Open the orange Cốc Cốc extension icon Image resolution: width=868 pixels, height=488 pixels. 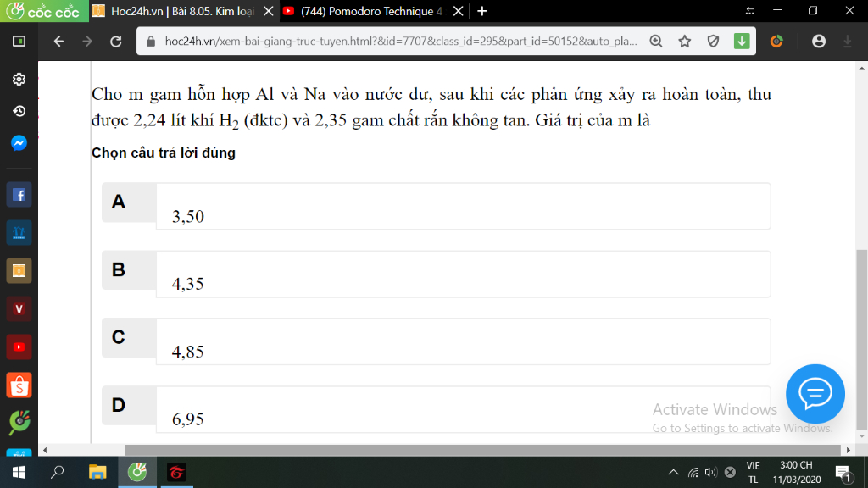click(x=776, y=41)
